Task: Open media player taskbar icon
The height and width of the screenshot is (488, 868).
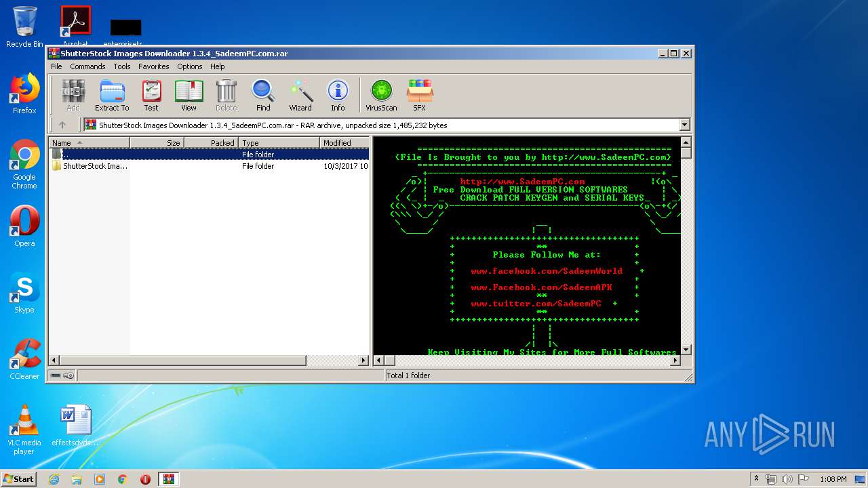Action: pos(100,479)
